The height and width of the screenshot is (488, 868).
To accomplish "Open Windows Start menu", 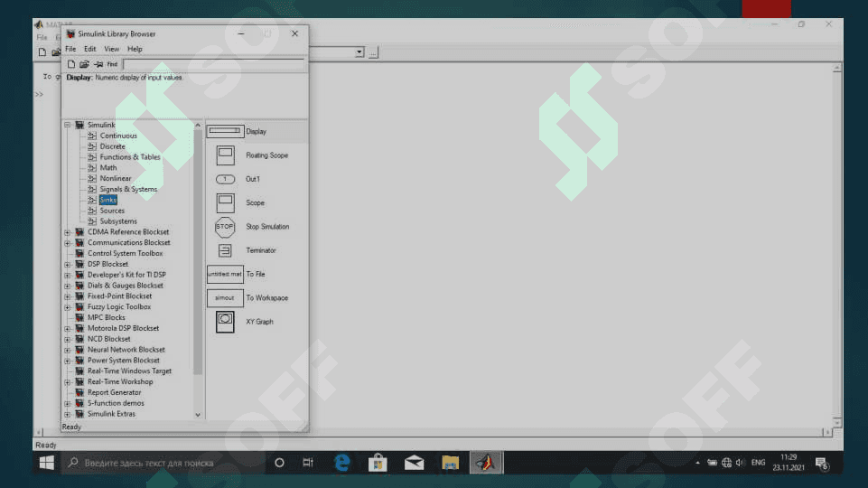I will pyautogui.click(x=46, y=463).
